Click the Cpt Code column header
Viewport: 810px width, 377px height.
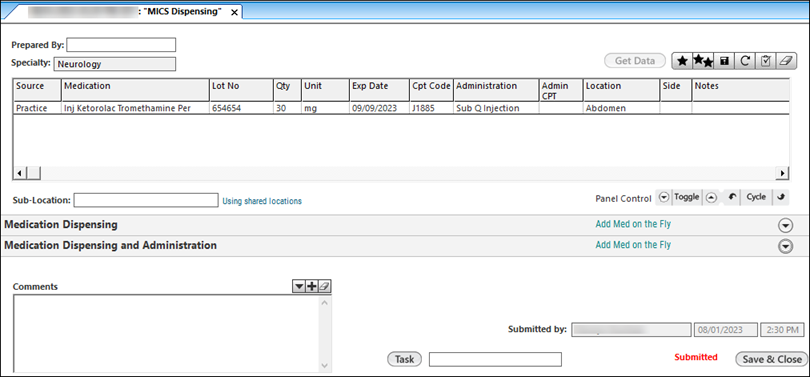pos(432,90)
